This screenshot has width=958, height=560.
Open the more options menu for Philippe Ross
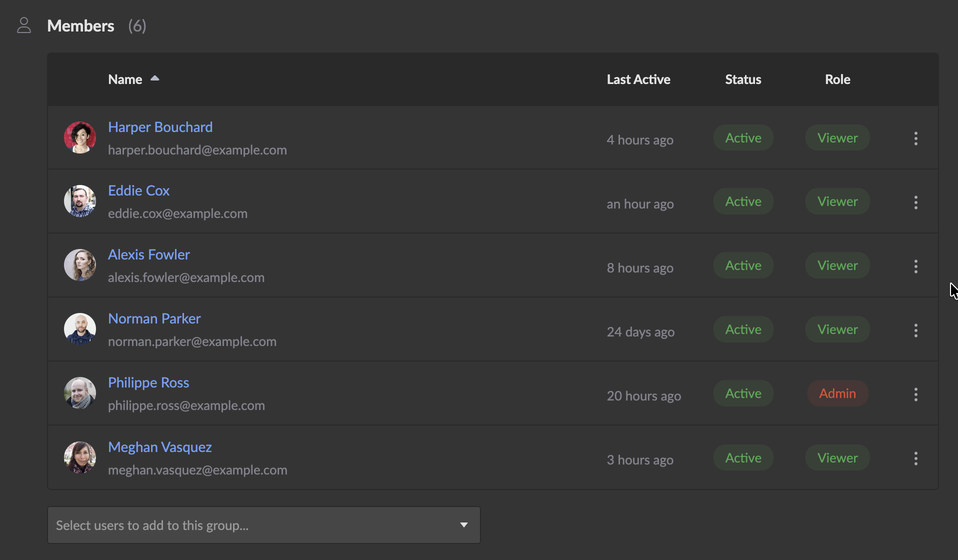click(x=915, y=394)
